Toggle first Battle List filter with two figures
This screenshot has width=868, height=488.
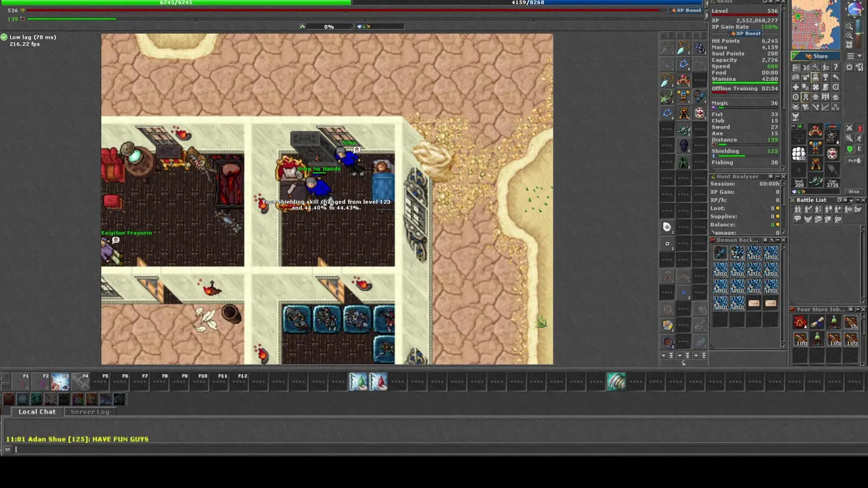click(797, 209)
